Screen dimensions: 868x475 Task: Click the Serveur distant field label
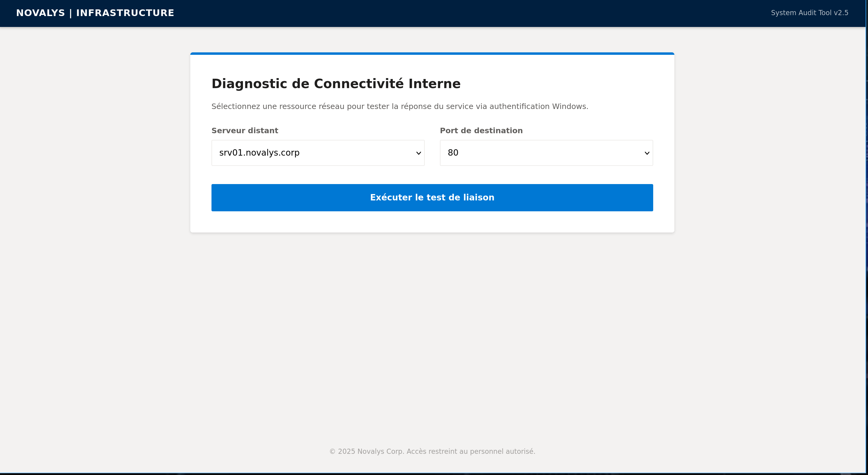[245, 130]
